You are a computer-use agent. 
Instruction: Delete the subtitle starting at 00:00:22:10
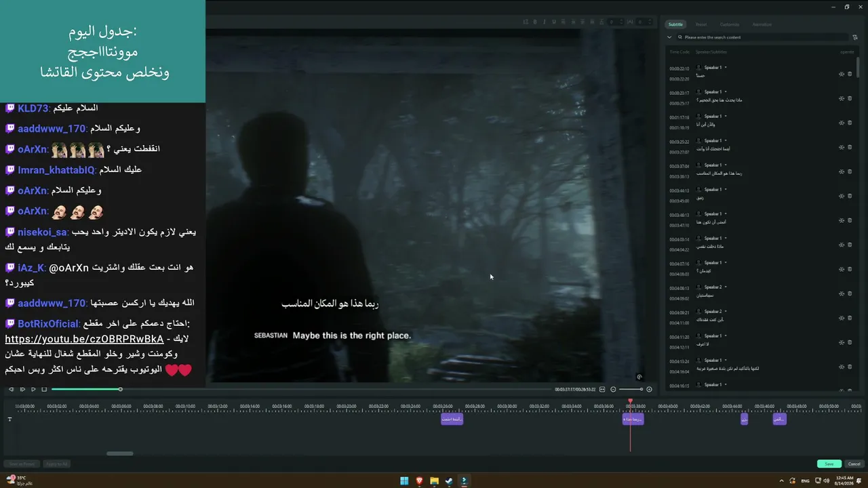coord(850,74)
